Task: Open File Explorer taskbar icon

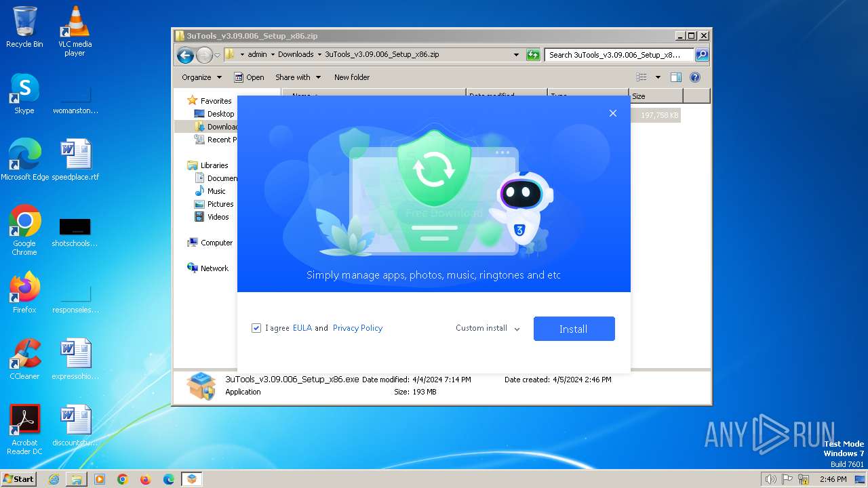Action: click(77, 479)
